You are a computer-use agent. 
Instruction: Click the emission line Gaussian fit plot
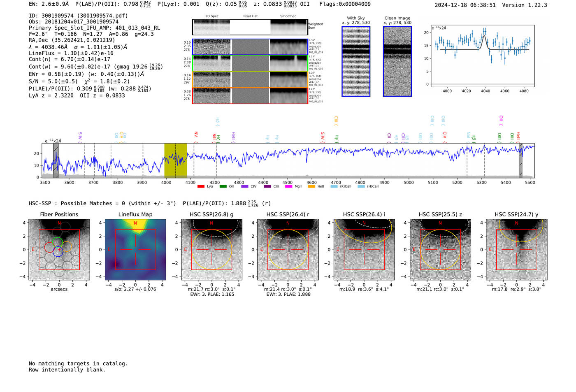tap(482, 56)
